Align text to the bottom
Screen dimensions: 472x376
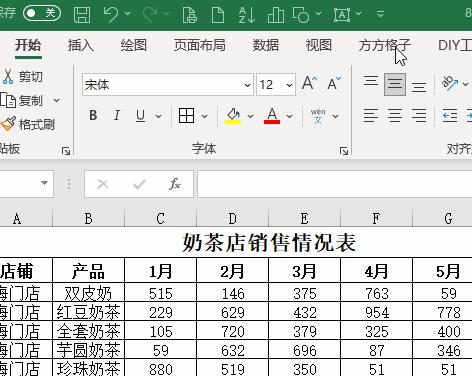pyautogui.click(x=419, y=87)
